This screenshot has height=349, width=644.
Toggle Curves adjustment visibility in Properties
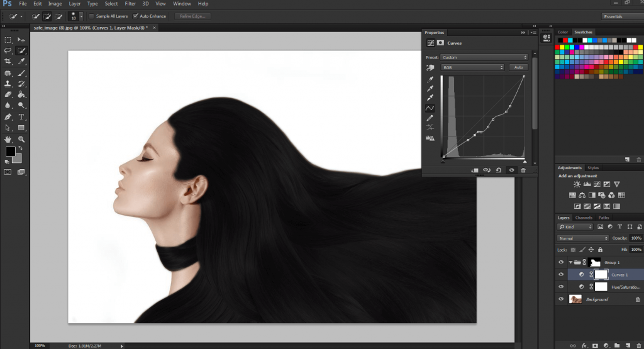511,170
